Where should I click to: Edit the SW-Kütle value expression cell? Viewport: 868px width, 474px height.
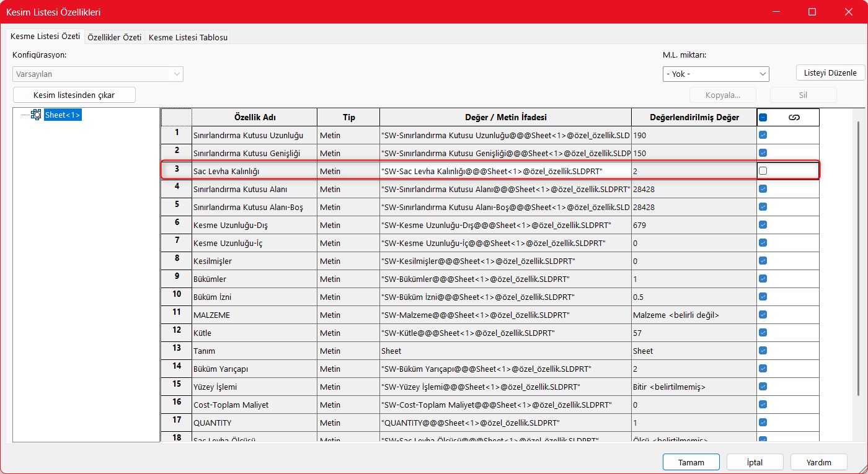pyautogui.click(x=505, y=333)
